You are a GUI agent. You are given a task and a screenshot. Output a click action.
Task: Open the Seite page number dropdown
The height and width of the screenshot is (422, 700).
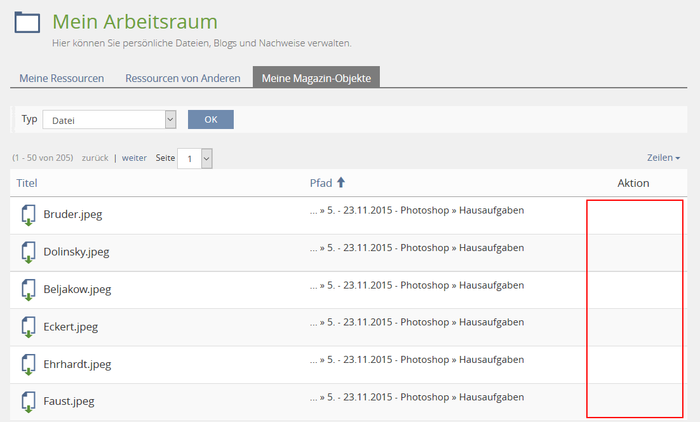(195, 158)
